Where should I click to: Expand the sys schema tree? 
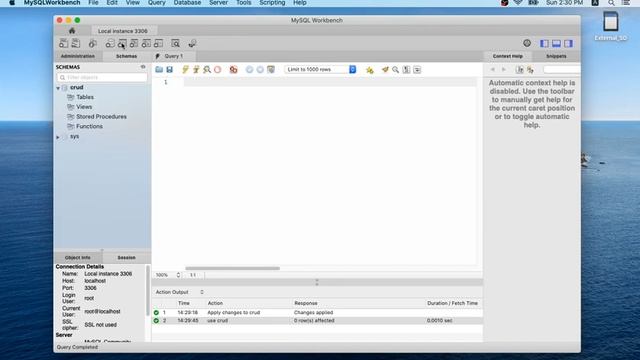point(58,137)
